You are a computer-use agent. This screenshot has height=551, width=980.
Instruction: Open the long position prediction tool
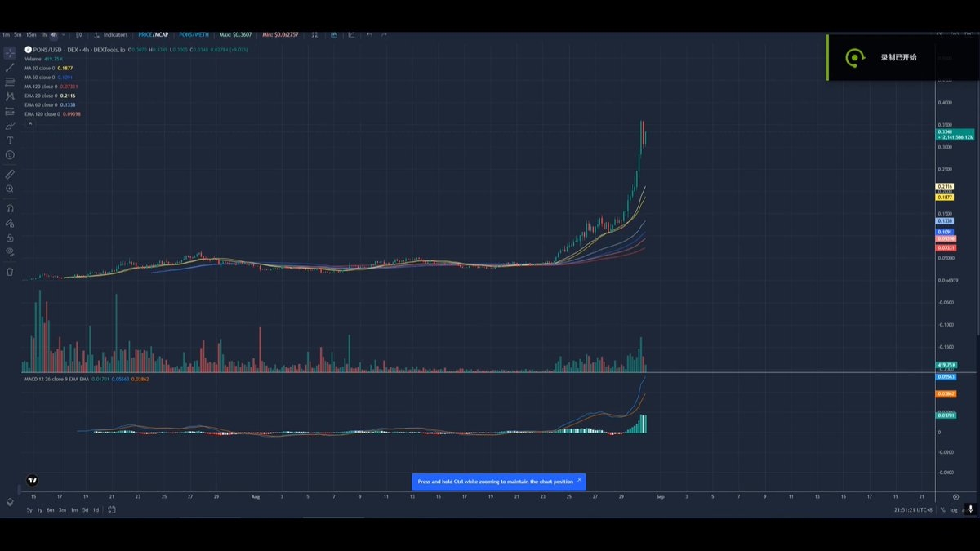pos(10,111)
